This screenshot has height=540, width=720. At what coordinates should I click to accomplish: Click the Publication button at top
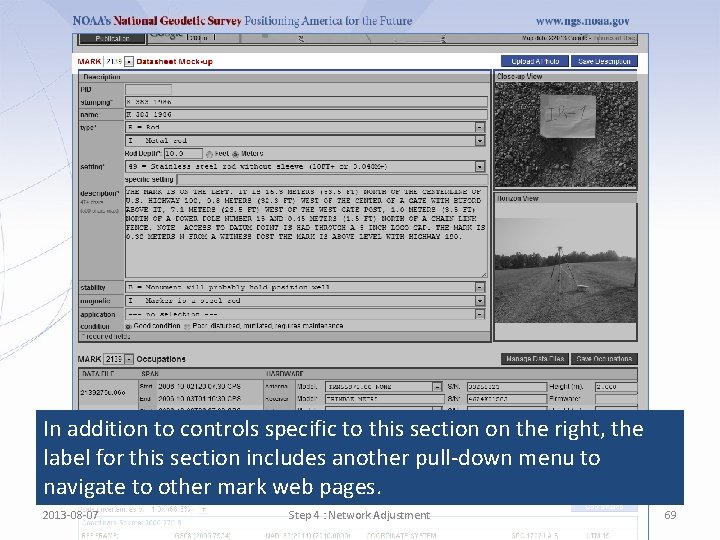point(112,39)
